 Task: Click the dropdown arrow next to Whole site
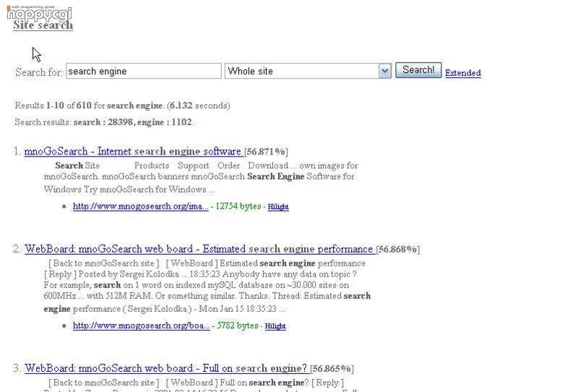coord(384,71)
